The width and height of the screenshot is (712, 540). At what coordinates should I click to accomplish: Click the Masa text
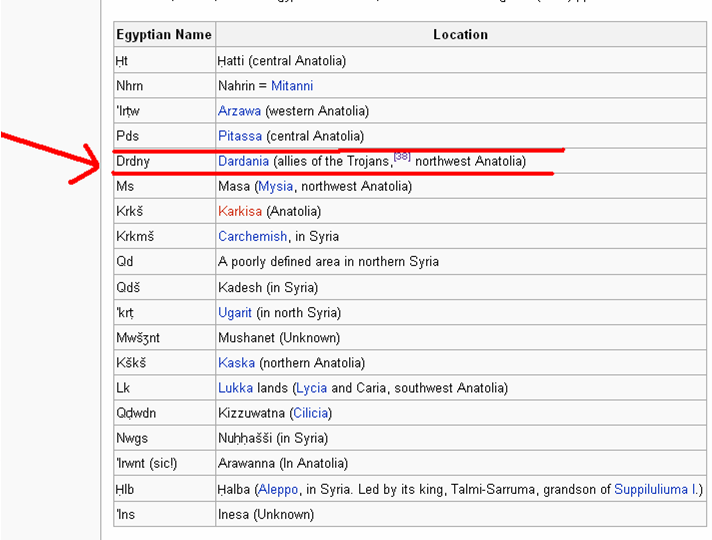234,186
